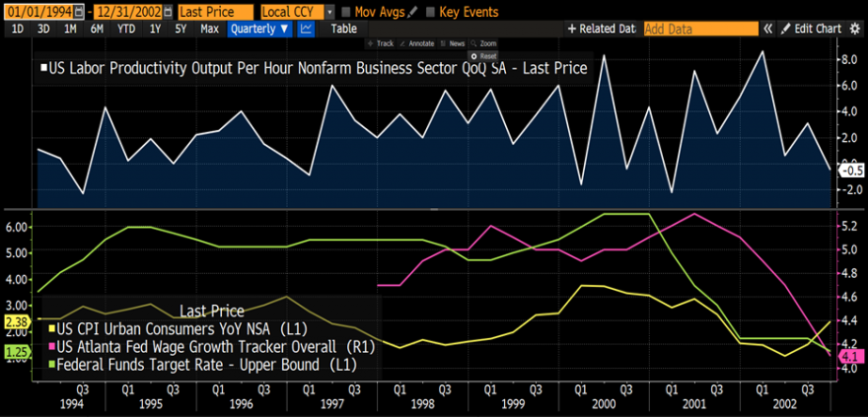Enable the Mov Avgs checkbox
The image size is (868, 417).
point(345,12)
